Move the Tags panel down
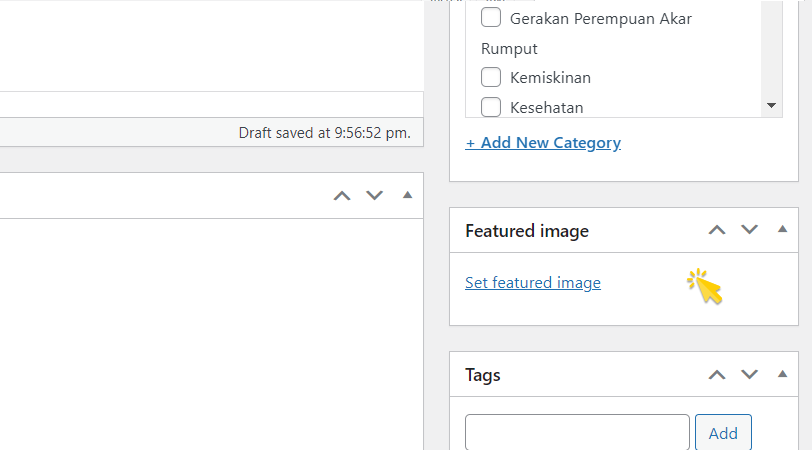812x450 pixels. [750, 375]
